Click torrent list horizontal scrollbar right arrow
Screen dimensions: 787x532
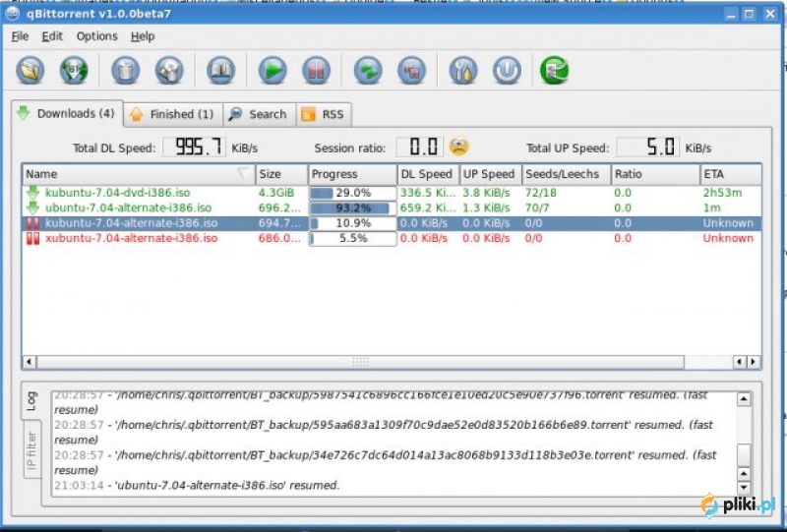754,362
